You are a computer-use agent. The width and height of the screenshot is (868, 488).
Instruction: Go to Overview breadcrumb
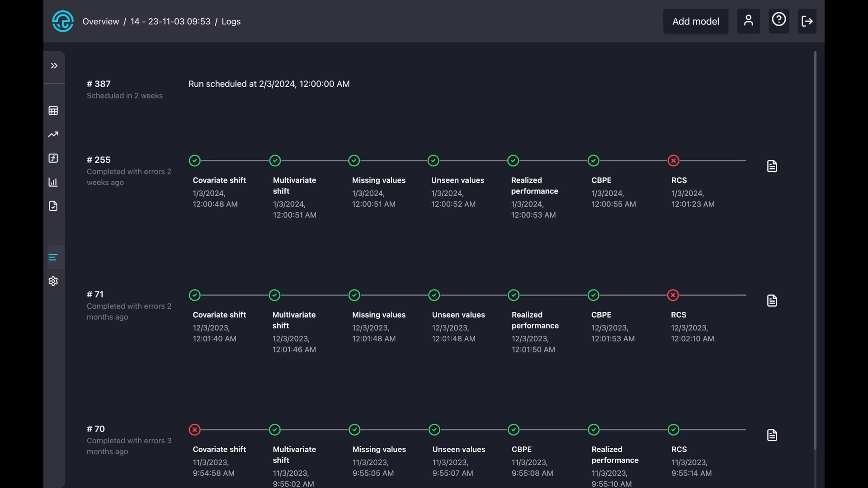coord(101,22)
